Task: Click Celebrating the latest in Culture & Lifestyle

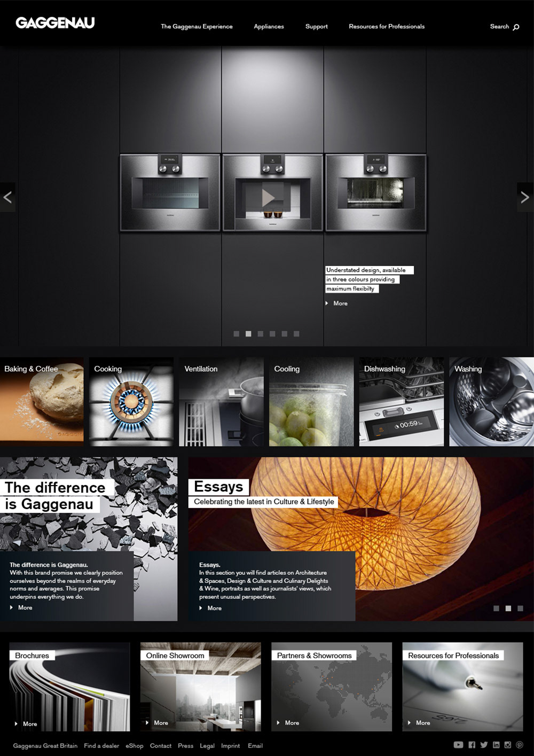Action: pyautogui.click(x=264, y=502)
